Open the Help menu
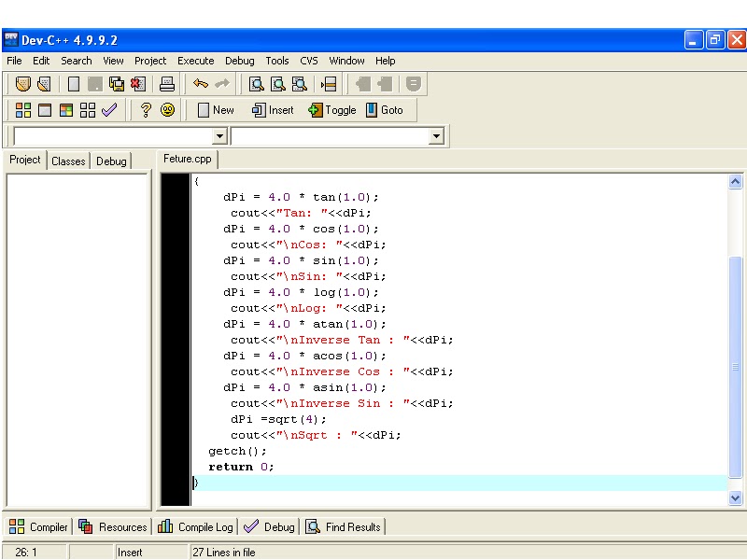This screenshot has width=747, height=560. (385, 61)
